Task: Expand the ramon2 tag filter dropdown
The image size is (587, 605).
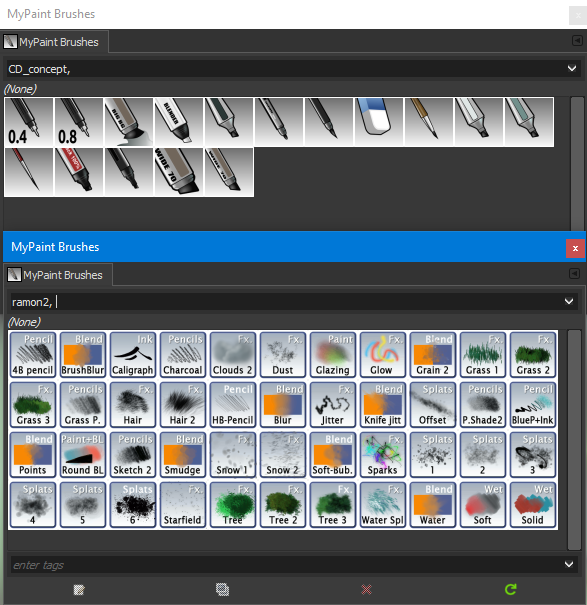Action: coord(569,301)
